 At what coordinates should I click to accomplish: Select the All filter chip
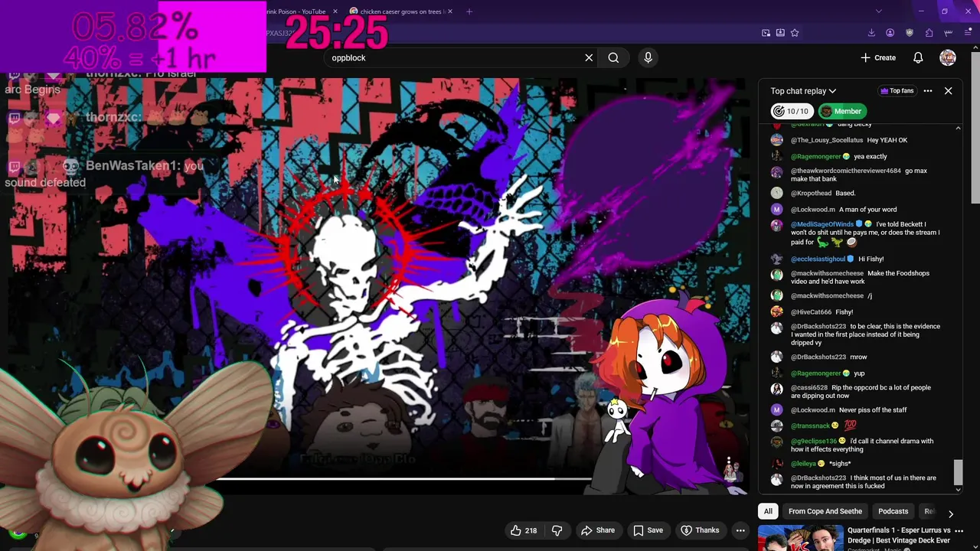coord(768,511)
